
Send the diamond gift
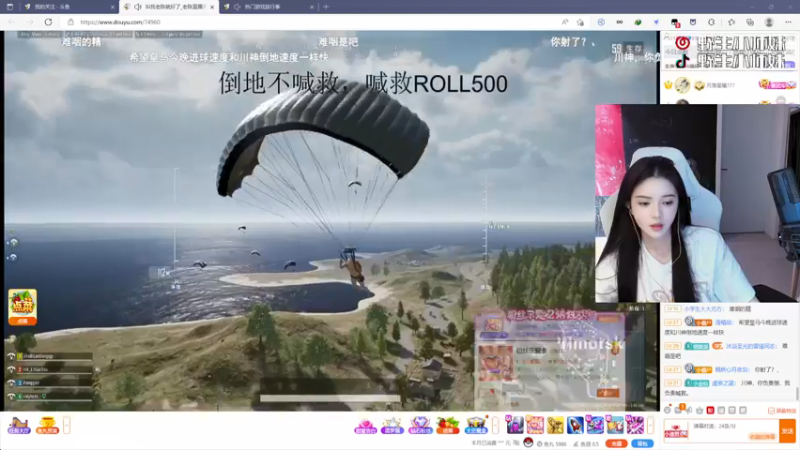[420, 426]
